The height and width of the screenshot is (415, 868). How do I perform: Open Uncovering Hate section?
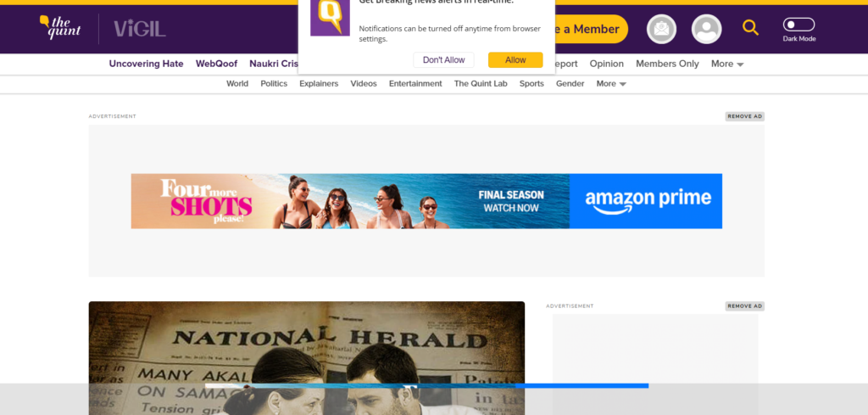[146, 64]
